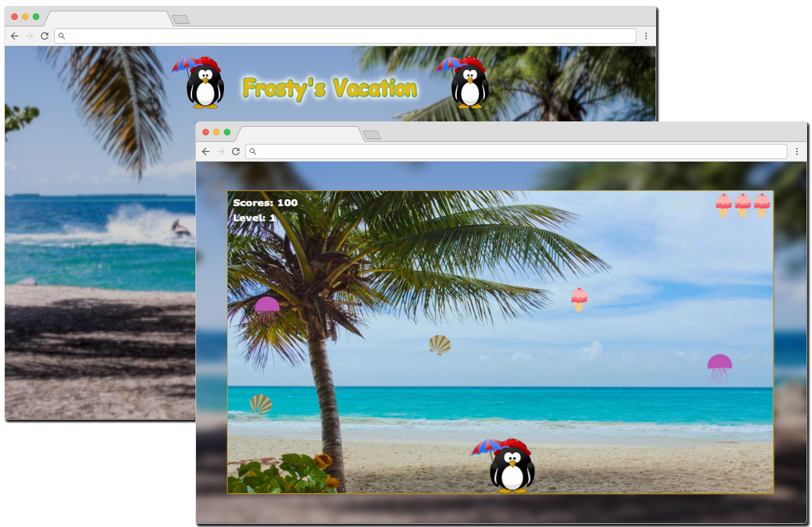
Task: Open a new tab in the back browser window
Action: [x=181, y=19]
